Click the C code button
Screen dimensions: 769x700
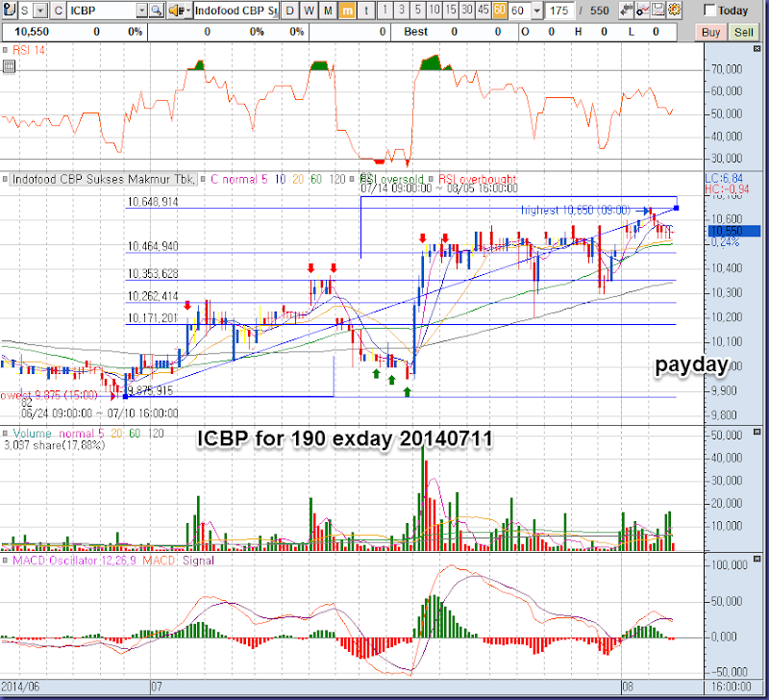click(x=59, y=11)
